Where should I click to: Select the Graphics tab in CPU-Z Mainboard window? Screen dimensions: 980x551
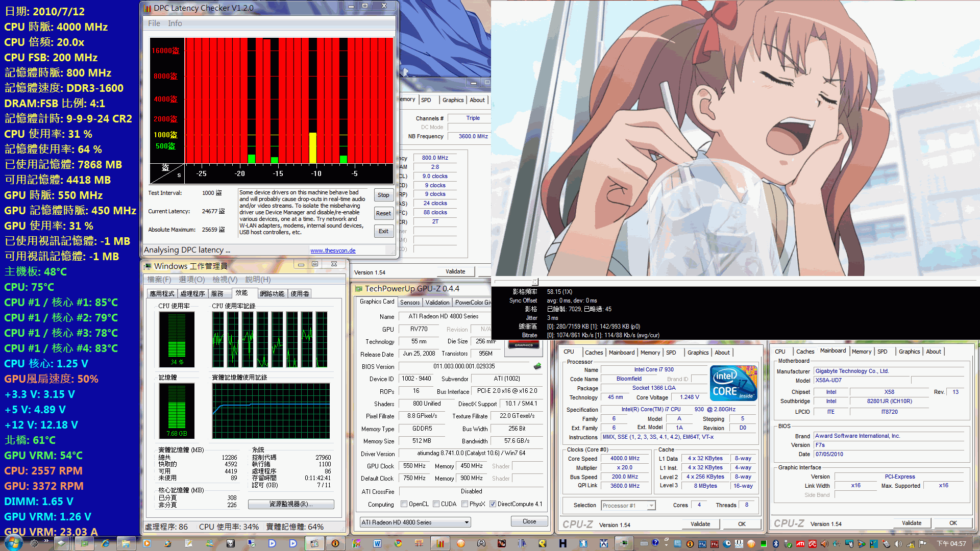pos(910,352)
